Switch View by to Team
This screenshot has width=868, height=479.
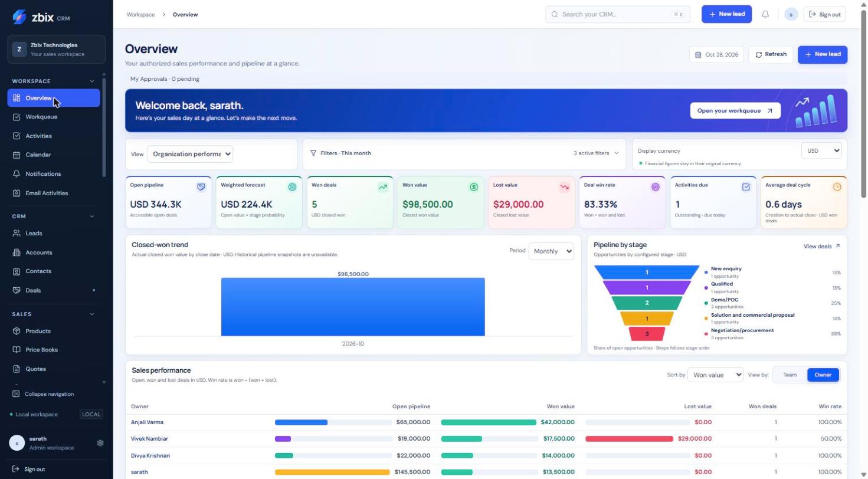pos(790,375)
